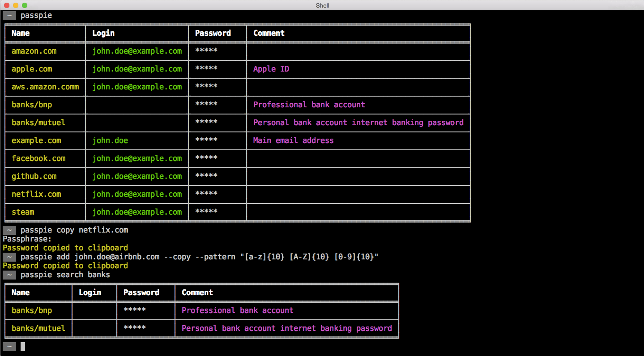Click the 'passpie copy netflix.com' command line
The image size is (644, 356).
[74, 230]
